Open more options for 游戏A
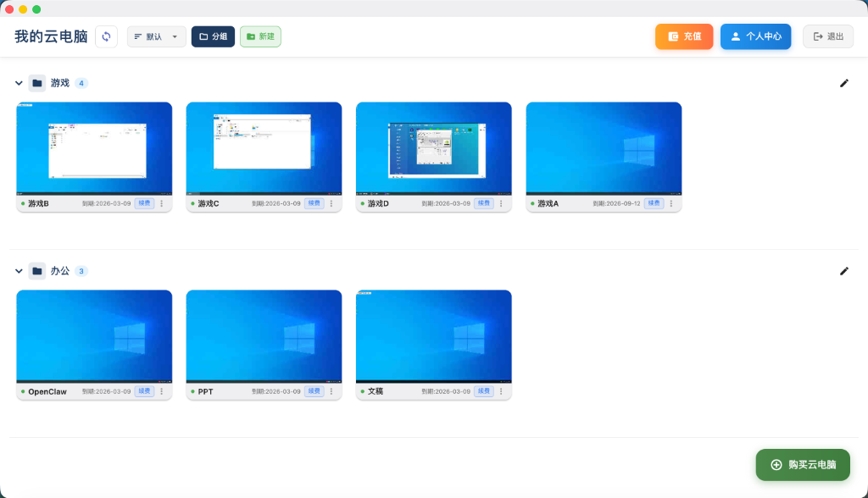Screen dimensions: 868x498 [670, 203]
